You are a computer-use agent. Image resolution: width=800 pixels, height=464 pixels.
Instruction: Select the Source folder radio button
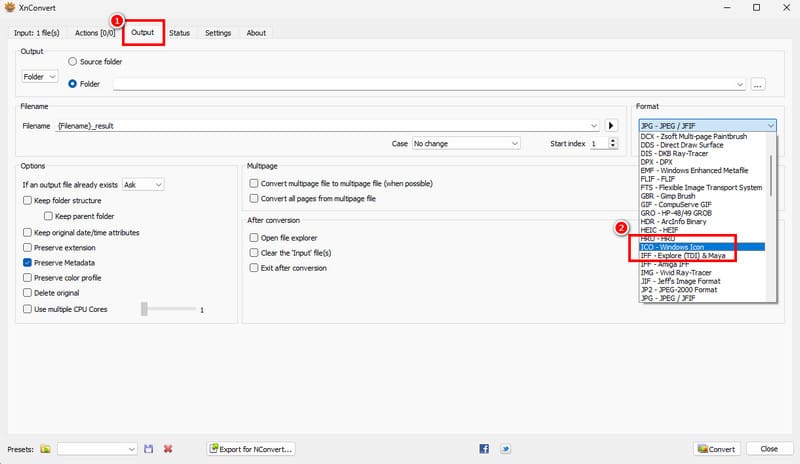72,62
